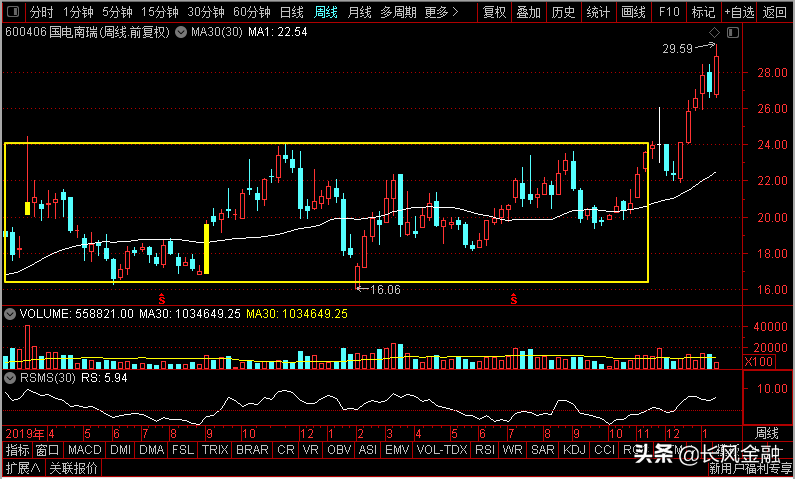
Task: Select the BRAR indicator
Action: tap(252, 450)
